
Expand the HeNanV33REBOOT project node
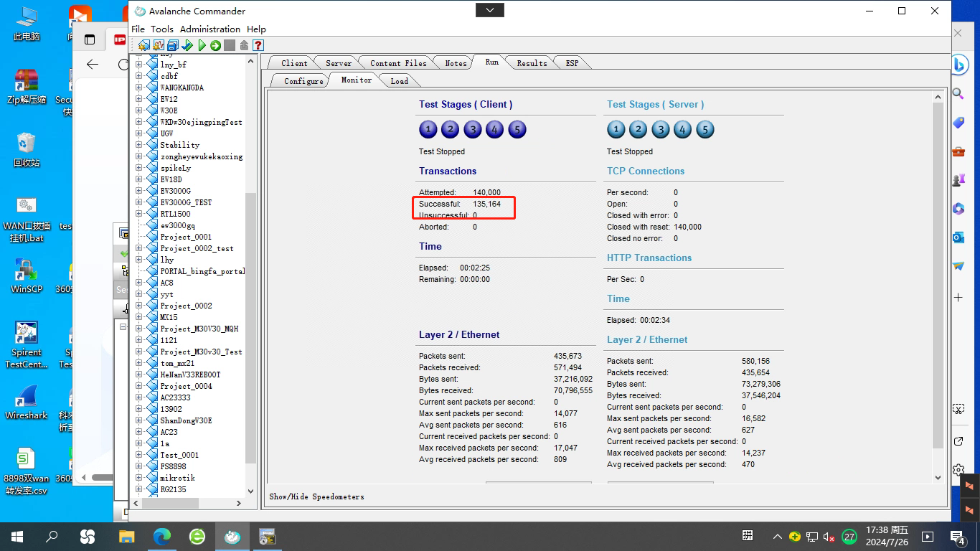pos(138,375)
